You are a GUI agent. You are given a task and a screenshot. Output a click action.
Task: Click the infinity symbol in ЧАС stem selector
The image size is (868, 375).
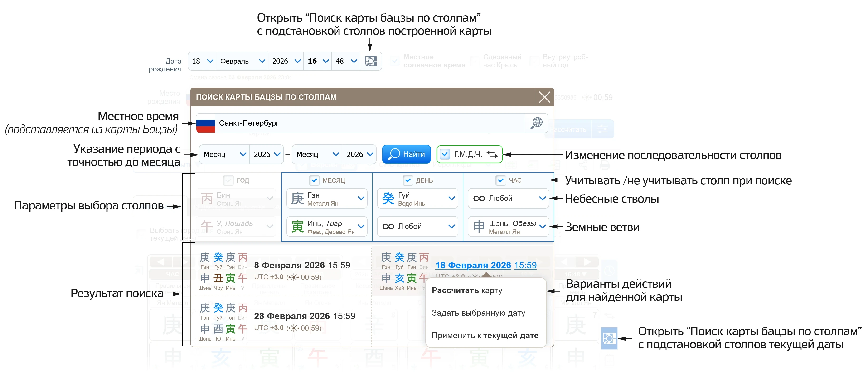[x=479, y=198]
